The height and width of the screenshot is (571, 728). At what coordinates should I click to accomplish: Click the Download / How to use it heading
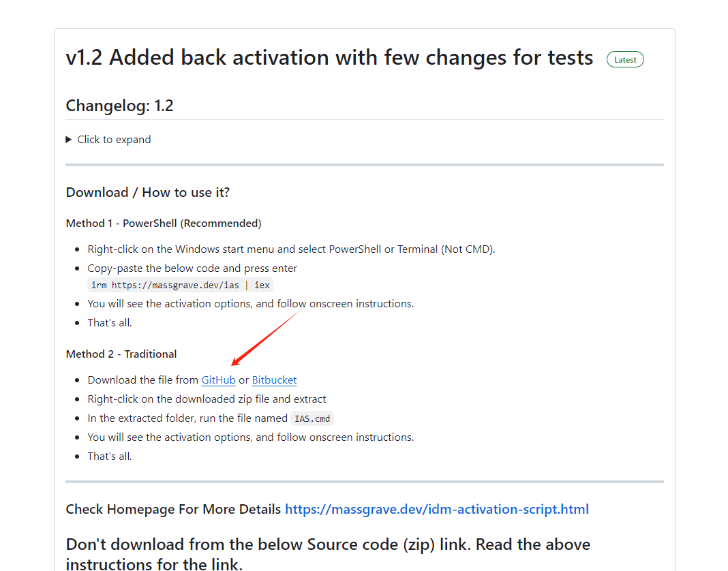tap(148, 192)
